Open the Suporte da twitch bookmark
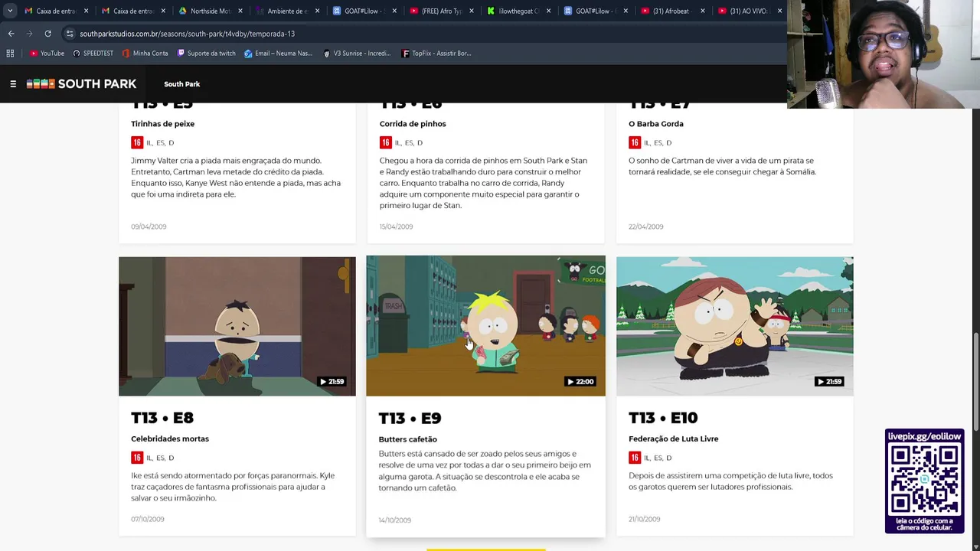This screenshot has height=551, width=980. click(206, 54)
